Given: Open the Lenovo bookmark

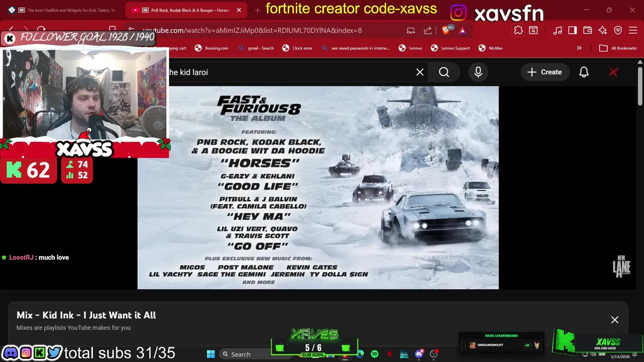Looking at the screenshot, I should pos(411,48).
